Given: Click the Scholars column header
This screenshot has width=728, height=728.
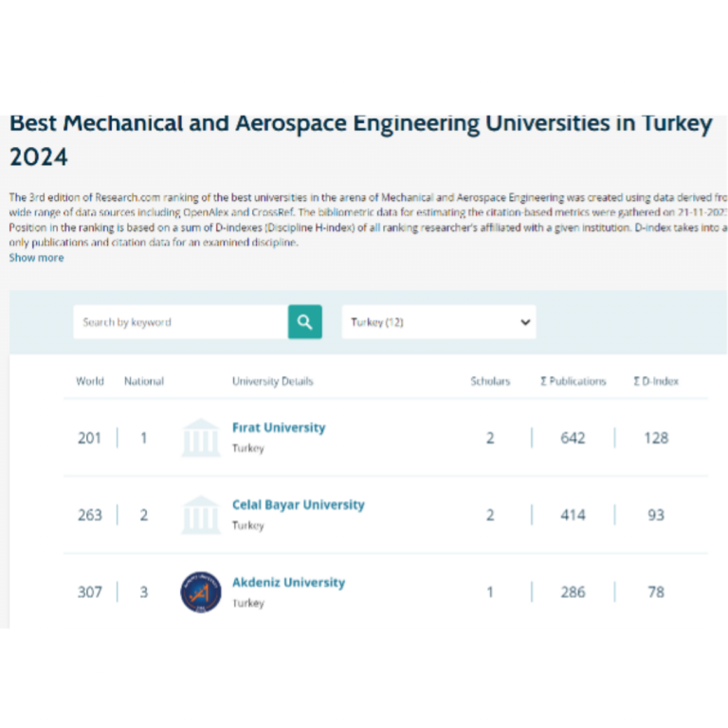Looking at the screenshot, I should click(x=490, y=381).
